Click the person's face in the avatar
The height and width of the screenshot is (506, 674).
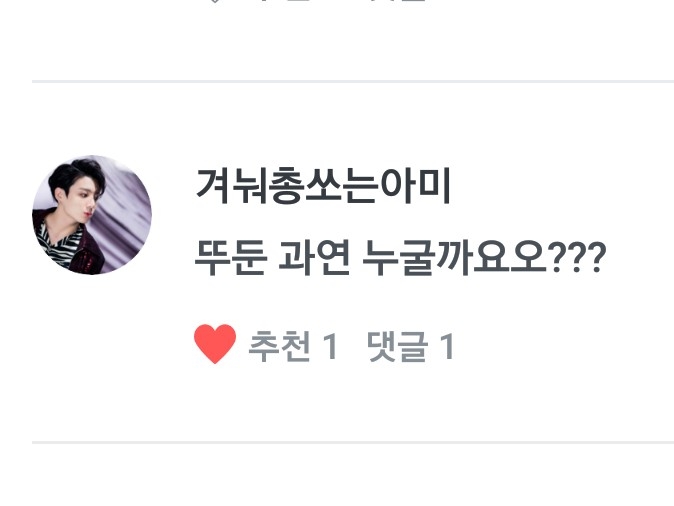[82, 196]
